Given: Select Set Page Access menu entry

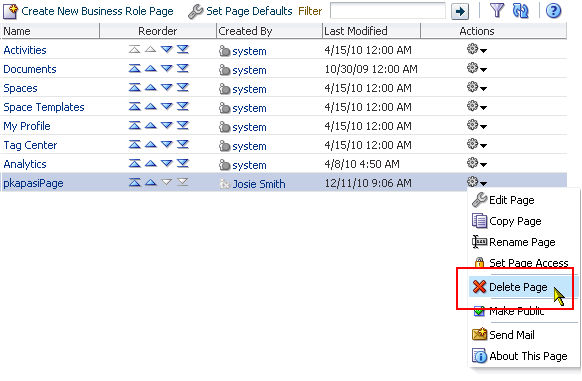Looking at the screenshot, I should click(x=520, y=263).
